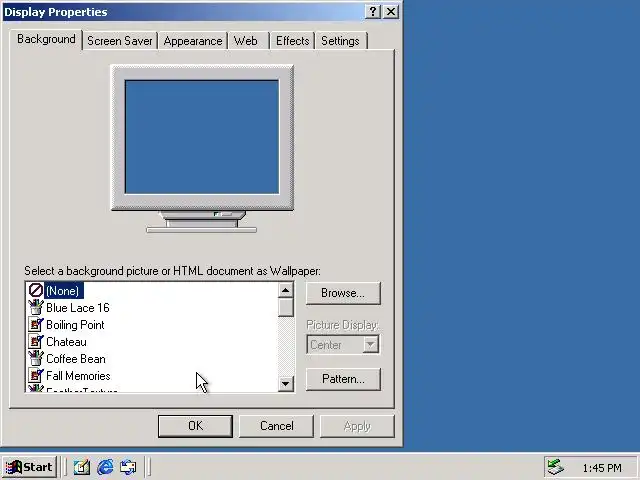The width and height of the screenshot is (640, 480).
Task: Open the Picture Display Center dropdown
Action: (x=370, y=344)
